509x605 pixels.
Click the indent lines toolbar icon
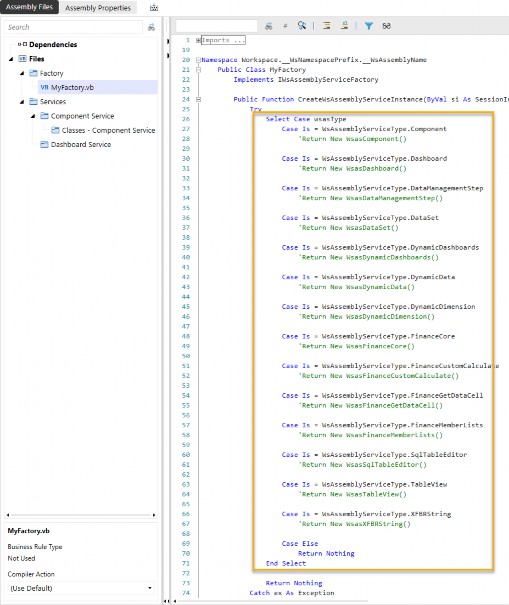[326, 26]
